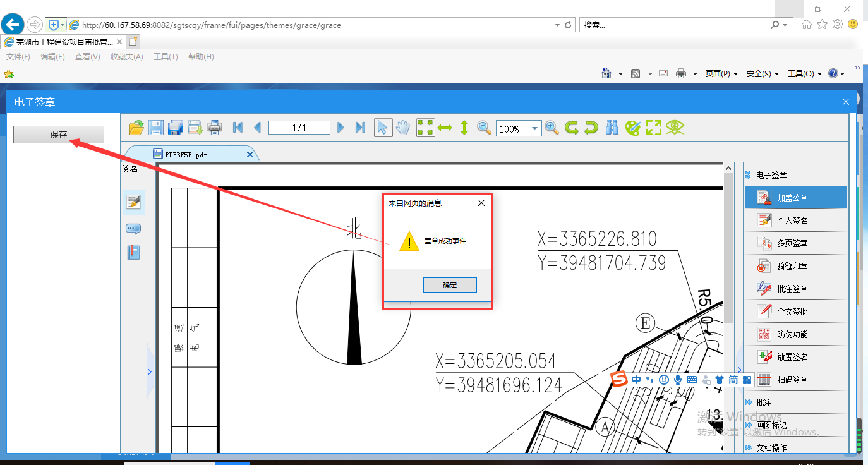Toggle fullscreen expand icon in toolbar

[x=653, y=128]
